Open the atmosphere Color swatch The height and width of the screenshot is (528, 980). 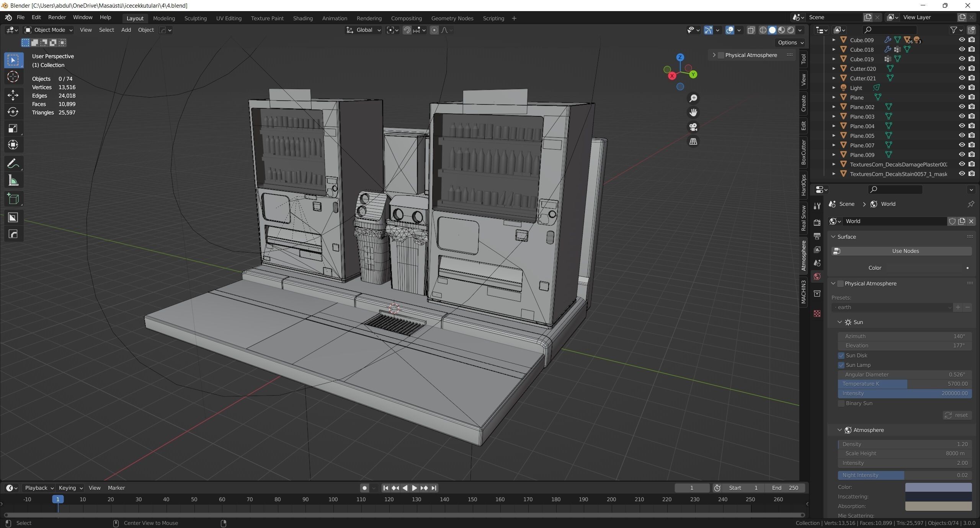(938, 487)
